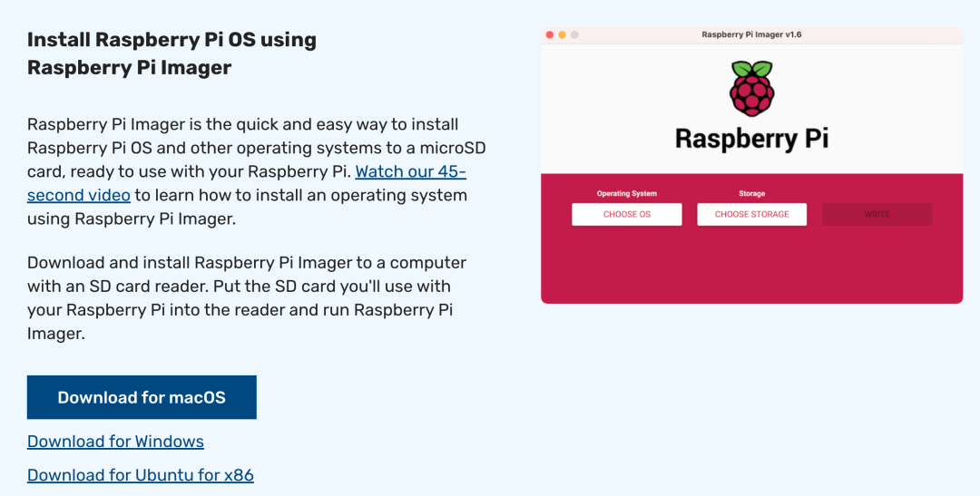Click the "Raspberry Pi Imager v1.6" title text
Viewport: 980px width, 496px height.
752,35
